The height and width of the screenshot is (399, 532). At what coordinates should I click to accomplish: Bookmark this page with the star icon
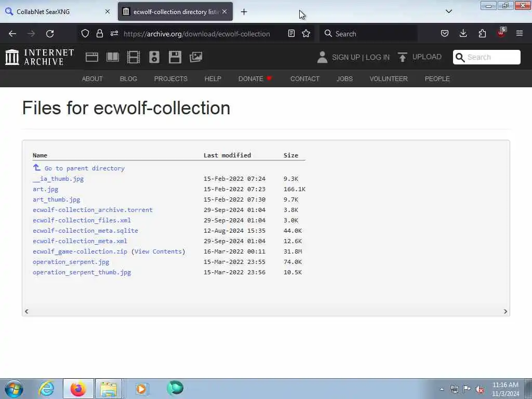click(306, 33)
